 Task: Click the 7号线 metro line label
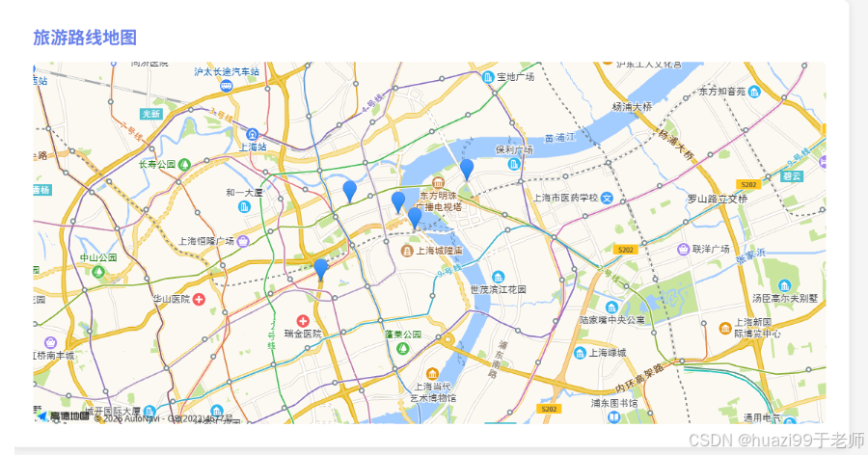pos(132,133)
